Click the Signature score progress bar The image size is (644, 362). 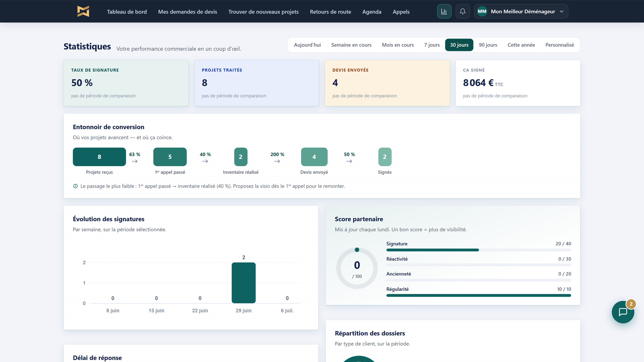tap(478, 250)
